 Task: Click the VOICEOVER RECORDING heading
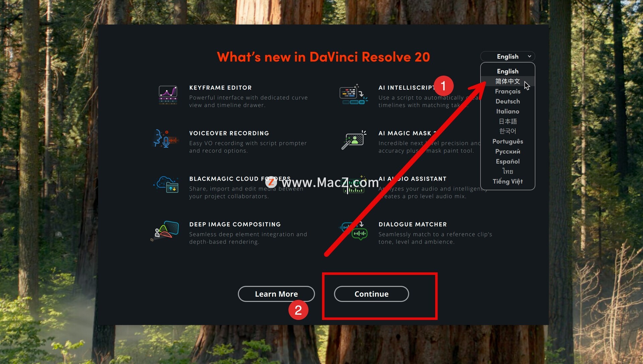click(229, 133)
